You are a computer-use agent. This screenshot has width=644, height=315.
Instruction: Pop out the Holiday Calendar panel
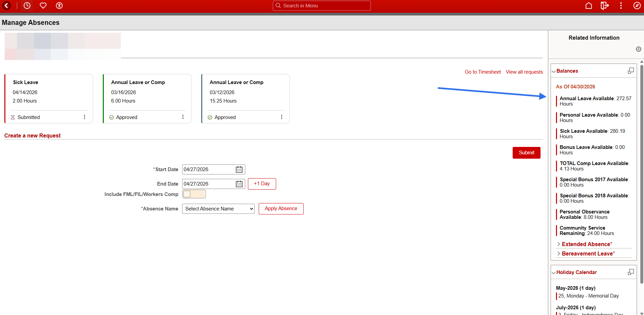pos(631,272)
